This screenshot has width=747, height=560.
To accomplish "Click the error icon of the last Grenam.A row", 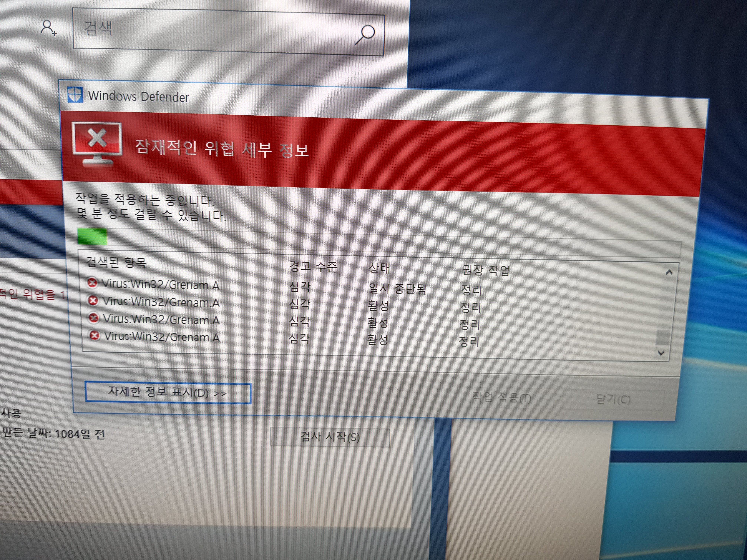I will tap(94, 335).
